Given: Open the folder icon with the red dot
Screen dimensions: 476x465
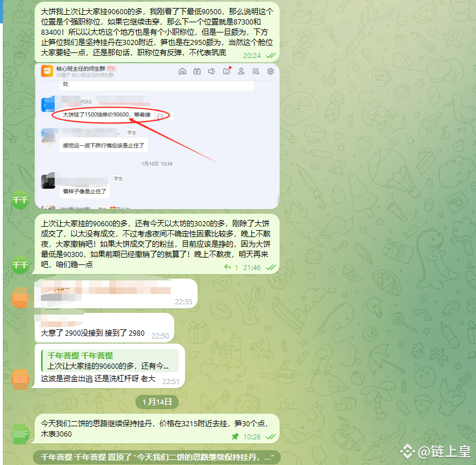Looking at the screenshot, I should (227, 71).
